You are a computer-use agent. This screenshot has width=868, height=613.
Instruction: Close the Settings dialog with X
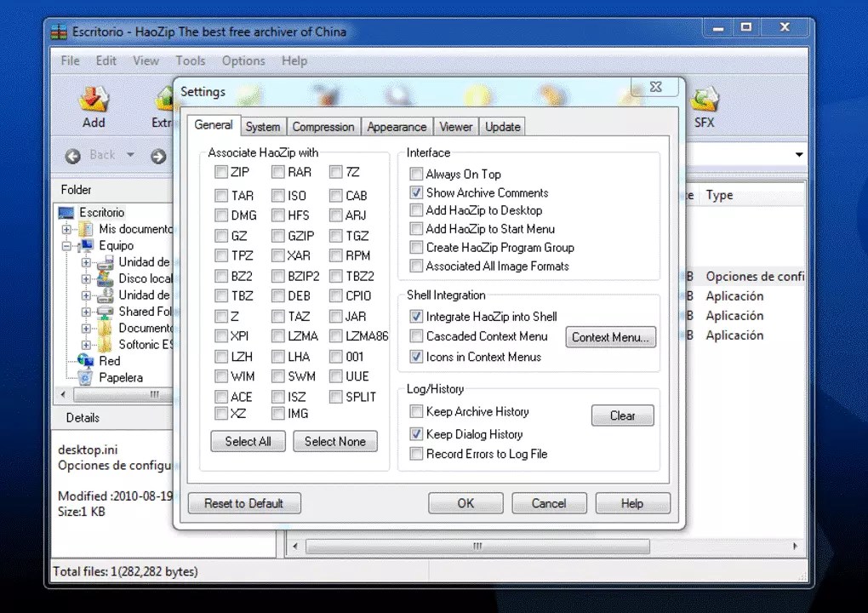click(656, 87)
